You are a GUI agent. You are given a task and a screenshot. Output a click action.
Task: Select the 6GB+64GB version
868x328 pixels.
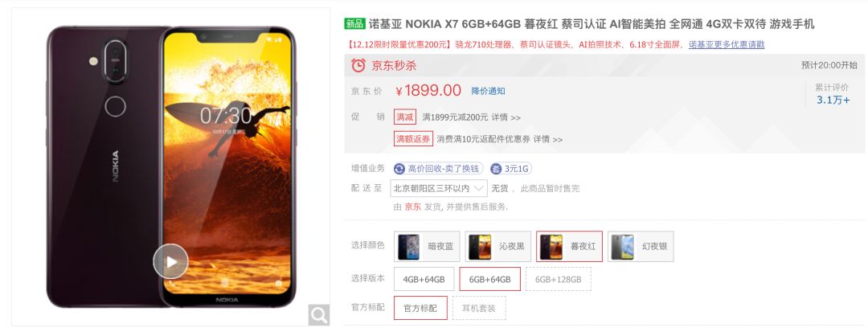click(x=490, y=279)
